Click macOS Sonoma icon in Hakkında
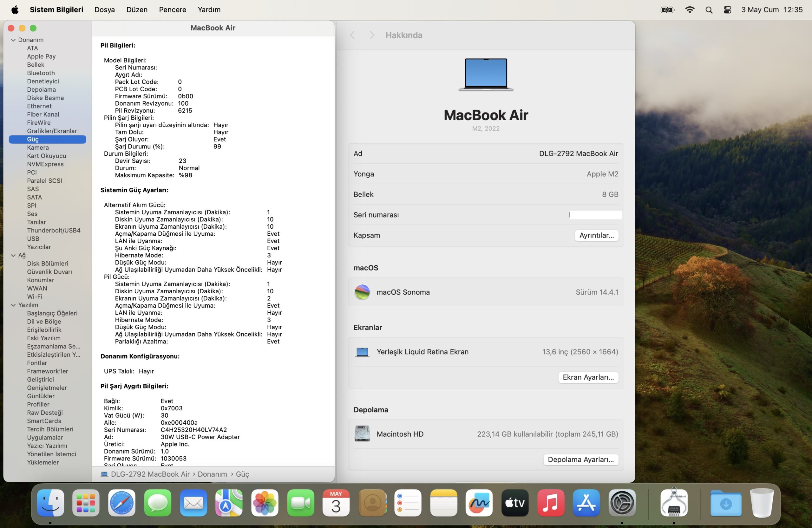This screenshot has height=528, width=812. point(362,292)
